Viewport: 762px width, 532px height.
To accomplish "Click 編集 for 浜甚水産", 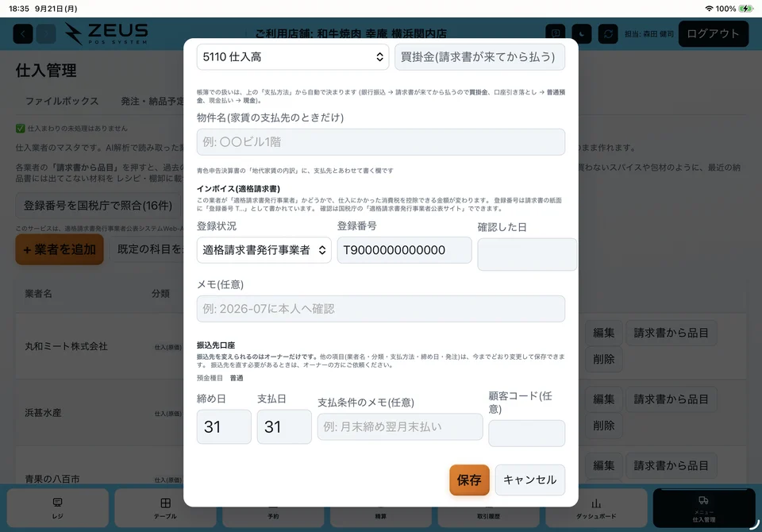I will click(603, 399).
